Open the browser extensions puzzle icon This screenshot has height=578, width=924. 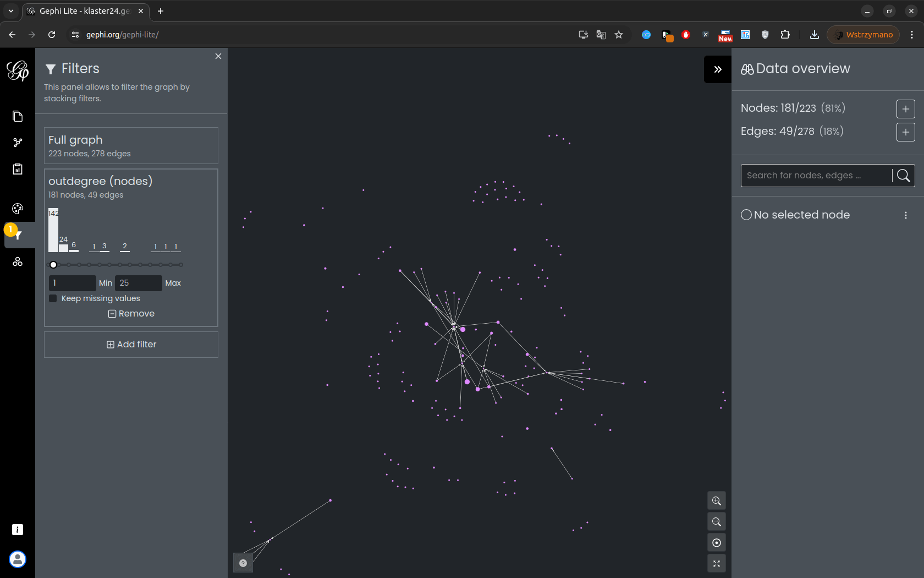click(785, 35)
